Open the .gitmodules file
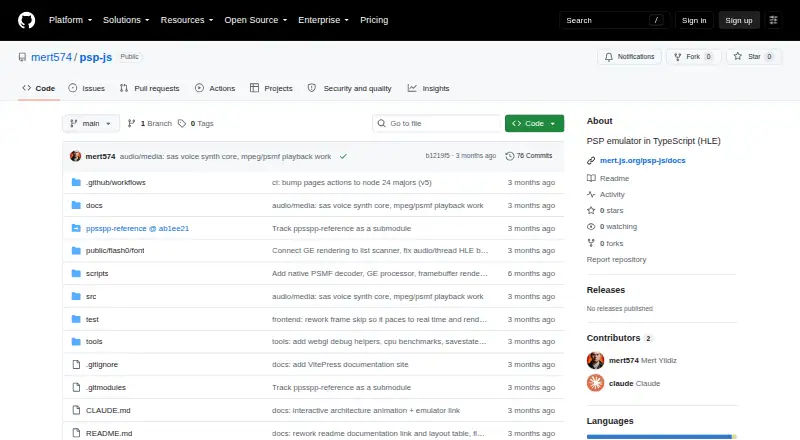Viewport: 800px width, 440px height. point(106,387)
